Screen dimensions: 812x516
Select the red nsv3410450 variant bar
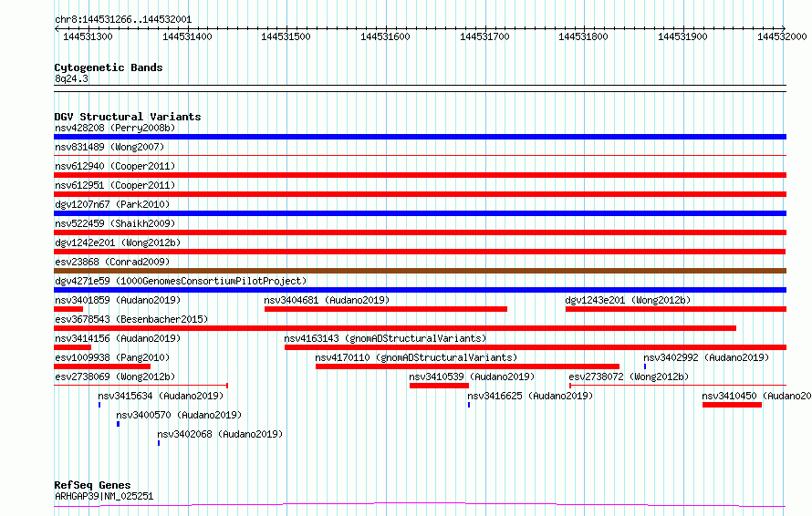point(733,405)
